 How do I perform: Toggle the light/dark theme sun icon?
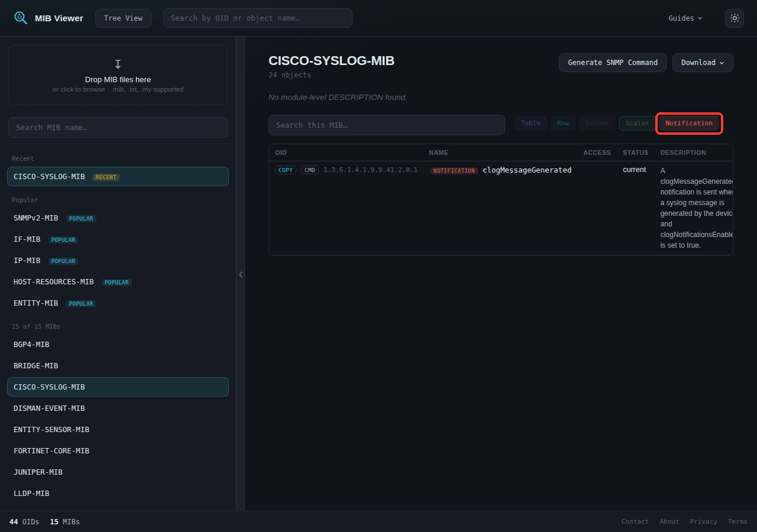(735, 18)
